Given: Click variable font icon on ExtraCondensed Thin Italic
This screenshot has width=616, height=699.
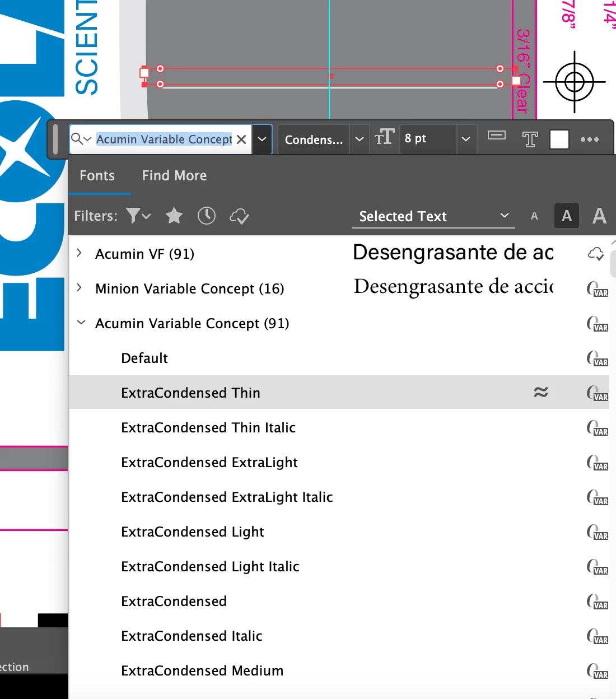Looking at the screenshot, I should [597, 428].
